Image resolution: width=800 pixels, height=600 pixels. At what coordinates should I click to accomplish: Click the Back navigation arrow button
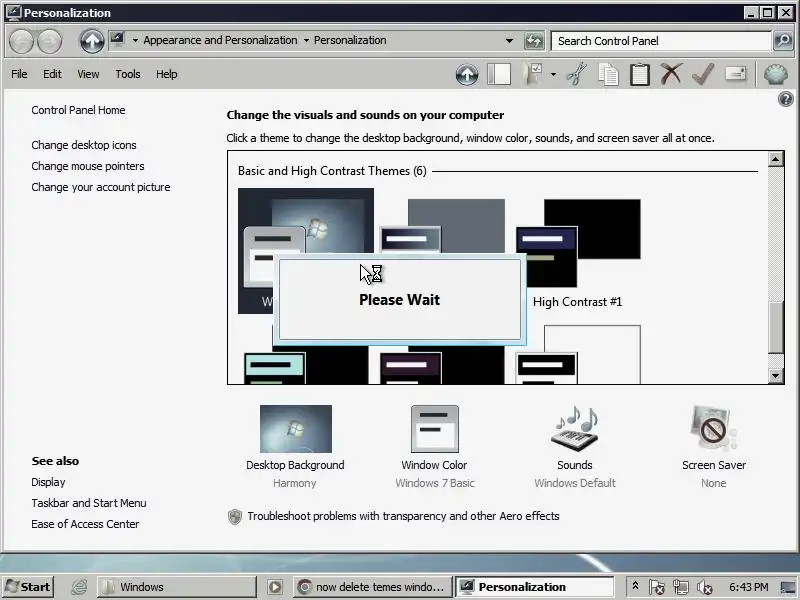pyautogui.click(x=21, y=41)
